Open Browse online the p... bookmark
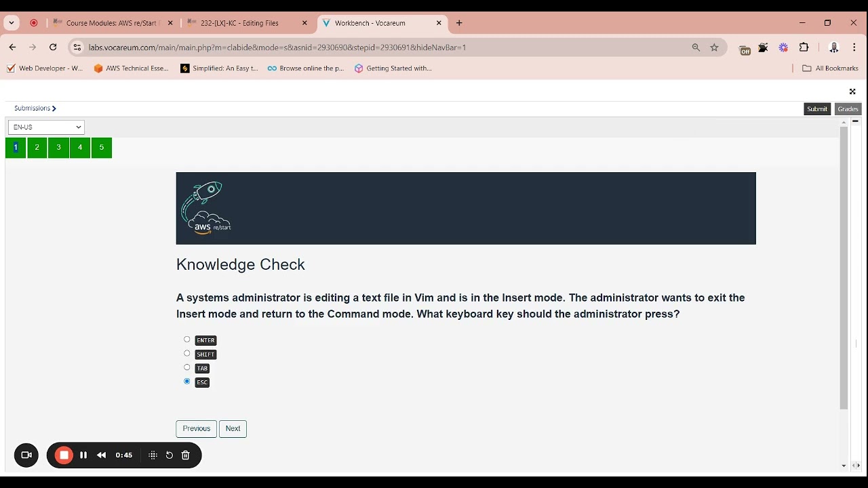This screenshot has height=488, width=868. [306, 68]
